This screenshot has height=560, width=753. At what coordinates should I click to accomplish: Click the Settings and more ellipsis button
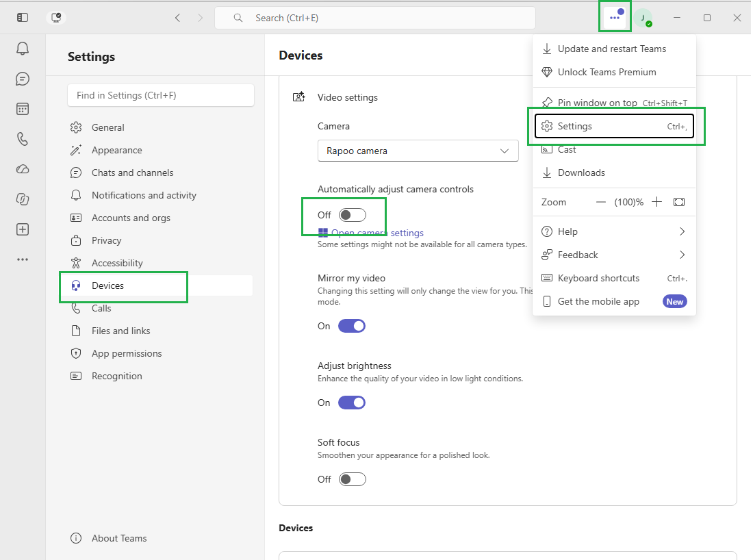615,17
